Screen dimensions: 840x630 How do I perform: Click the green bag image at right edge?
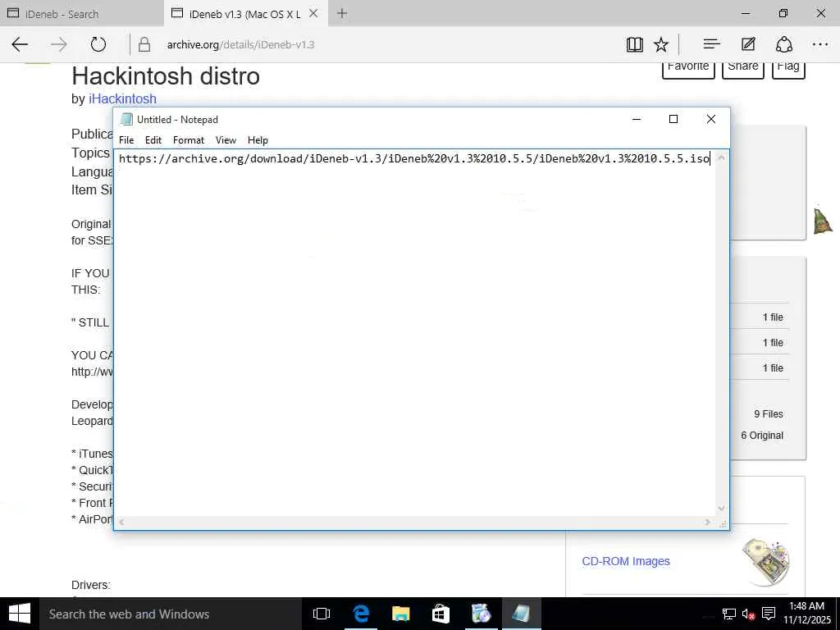pyautogui.click(x=822, y=221)
